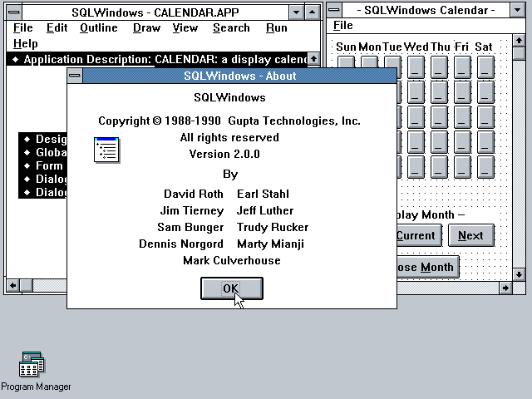Select the Application Description outline row
The width and height of the screenshot is (532, 399).
(157, 59)
